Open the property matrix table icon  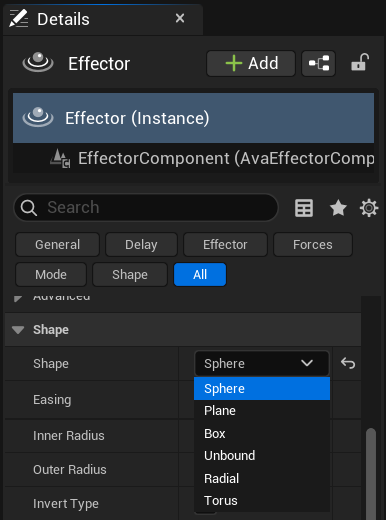[304, 208]
